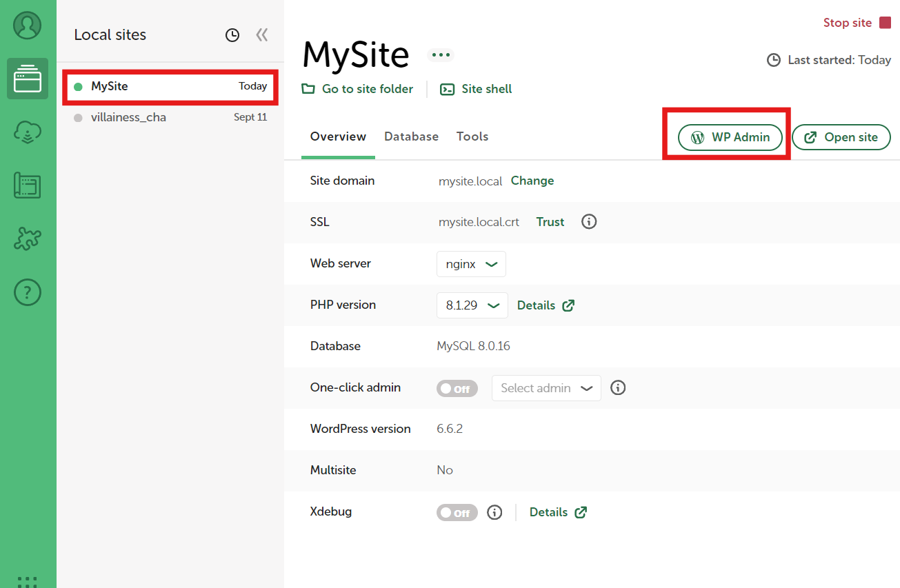Click the Xdebug info icon

[x=494, y=512]
